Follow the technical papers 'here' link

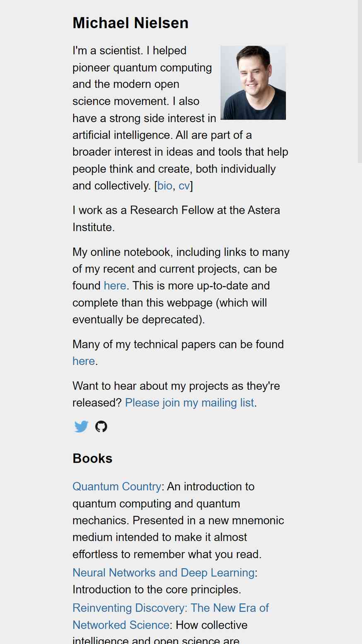click(84, 361)
